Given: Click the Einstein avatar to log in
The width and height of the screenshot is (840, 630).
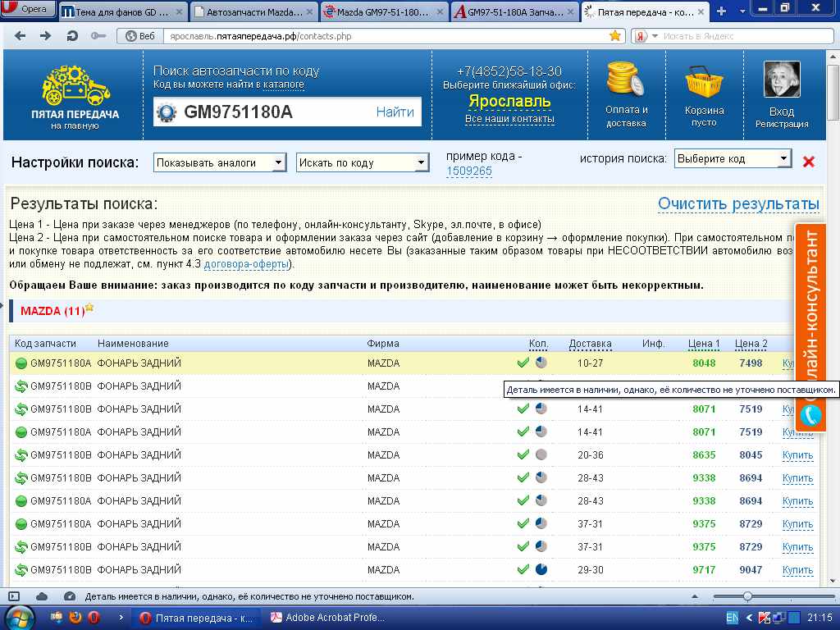Looking at the screenshot, I should coord(782,80).
